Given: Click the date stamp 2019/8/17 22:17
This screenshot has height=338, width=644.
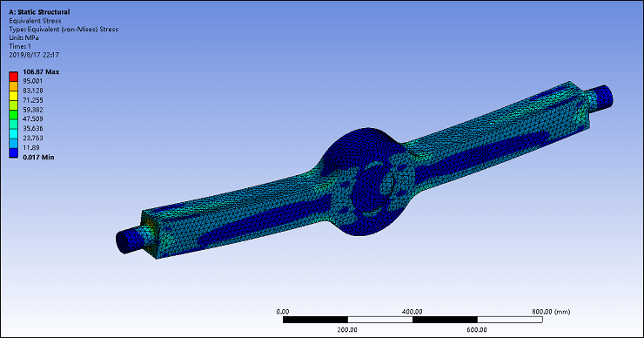Looking at the screenshot, I should (x=34, y=55).
